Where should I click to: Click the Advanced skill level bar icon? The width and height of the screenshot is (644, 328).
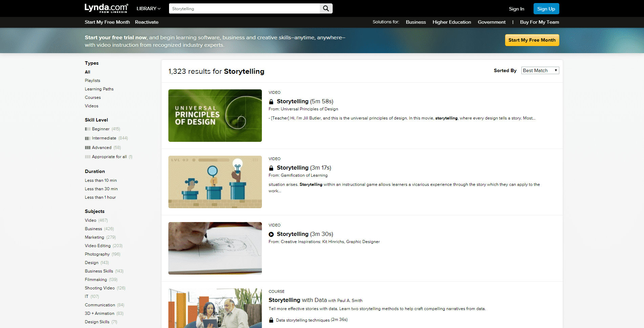coord(87,148)
